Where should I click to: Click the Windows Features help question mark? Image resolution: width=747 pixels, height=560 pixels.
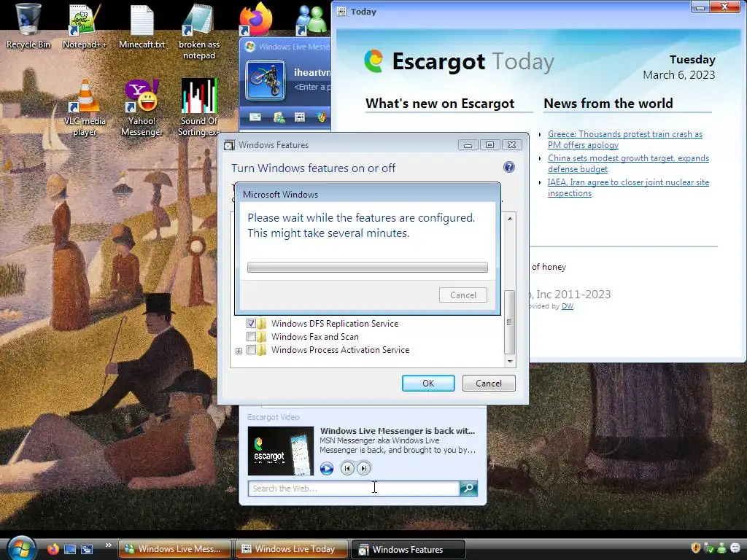508,167
